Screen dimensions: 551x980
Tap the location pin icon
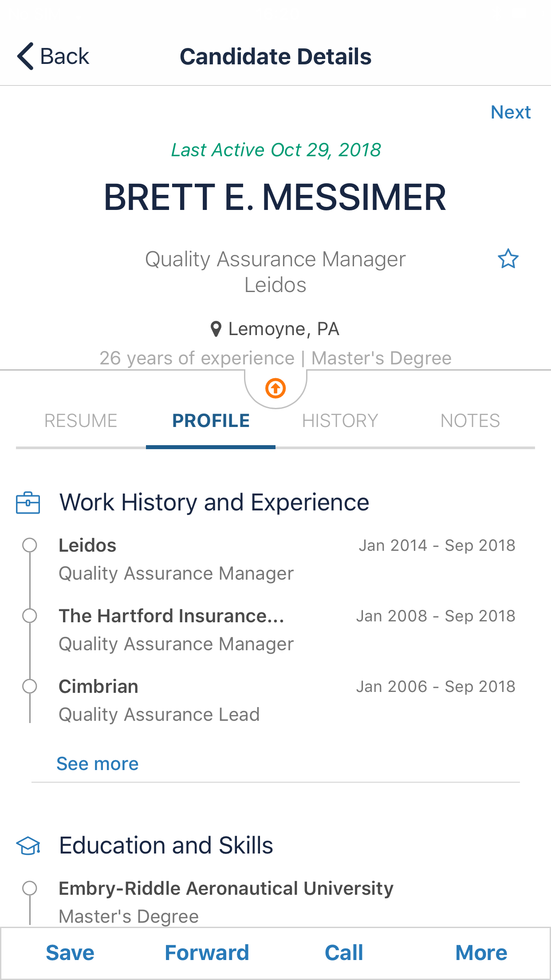pos(216,329)
